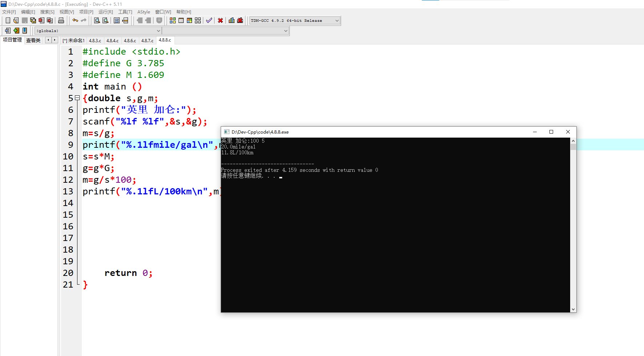Click the purple checkmark Debug icon
This screenshot has width=644, height=356.
pos(209,20)
